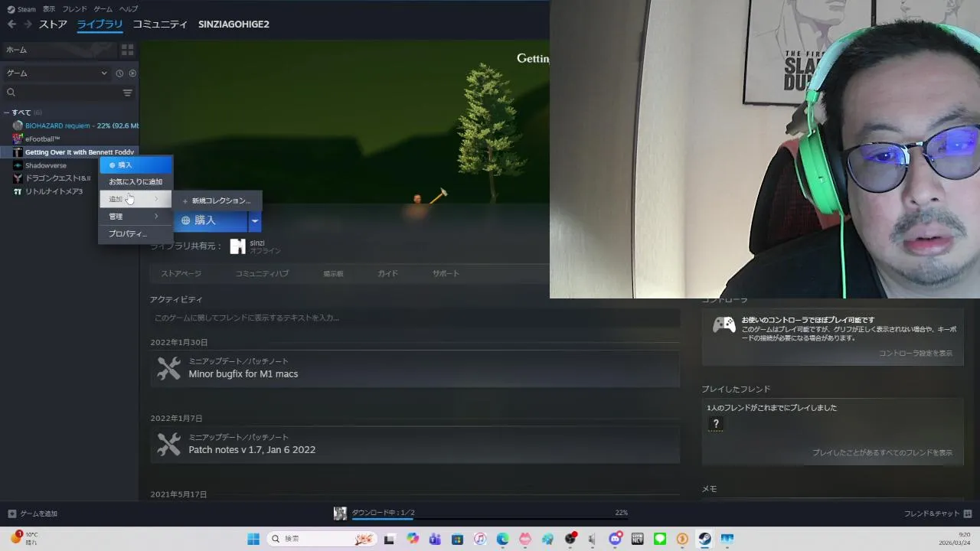Screen dimensions: 980x551
Task: Go to the コミュニティ tab
Action: [160, 24]
